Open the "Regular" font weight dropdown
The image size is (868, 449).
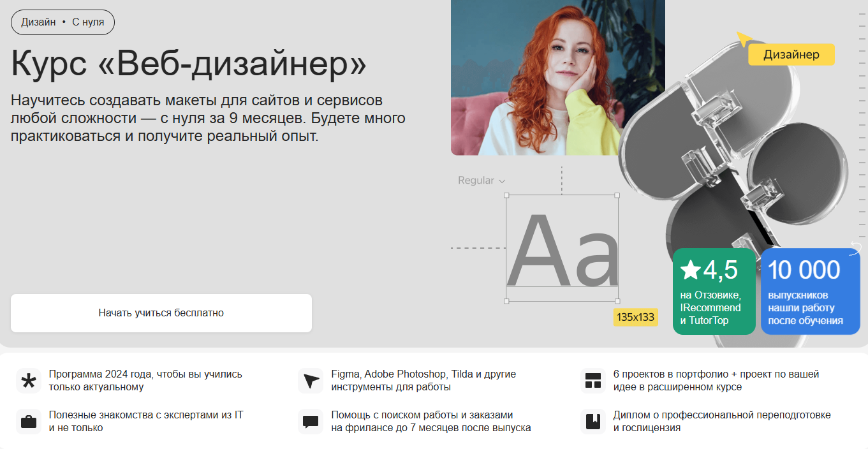482,180
